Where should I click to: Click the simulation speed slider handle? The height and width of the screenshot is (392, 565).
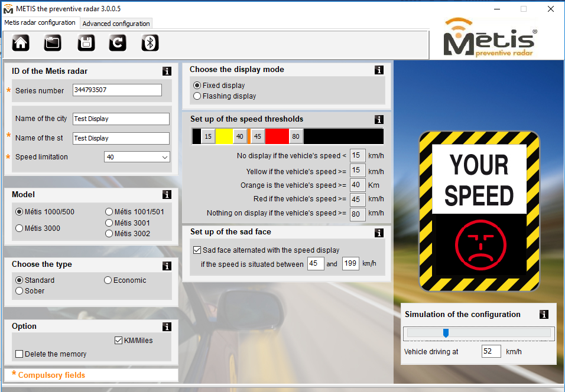(446, 334)
